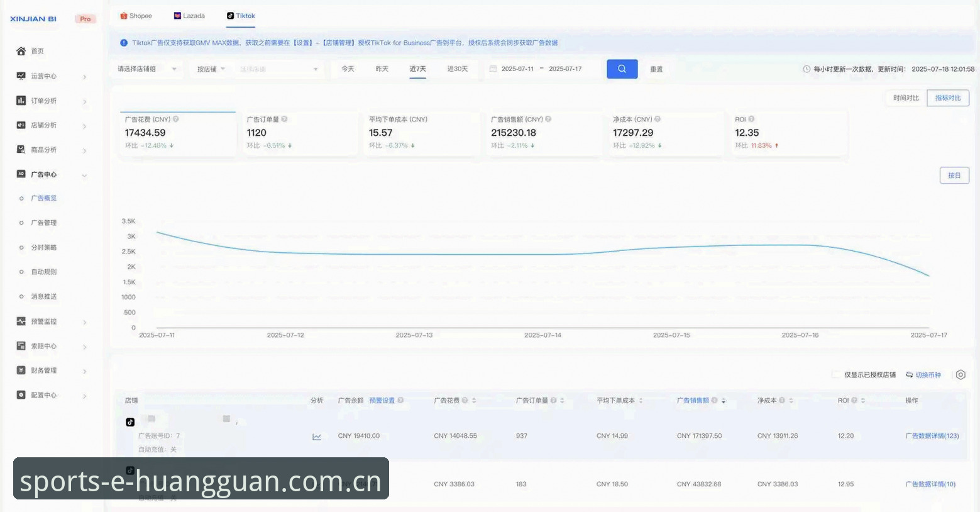Sort the table by 广告订单量 column

point(562,401)
